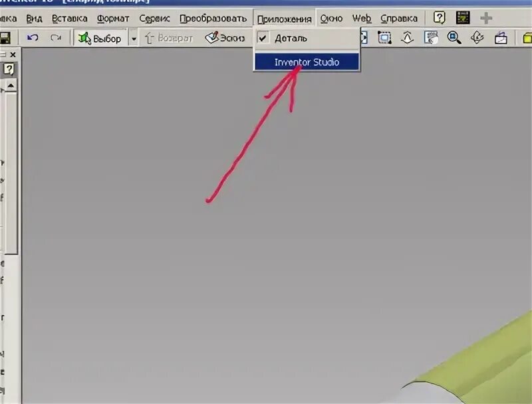Select the Pan hand tool
This screenshot has width=532, height=404.
[431, 38]
